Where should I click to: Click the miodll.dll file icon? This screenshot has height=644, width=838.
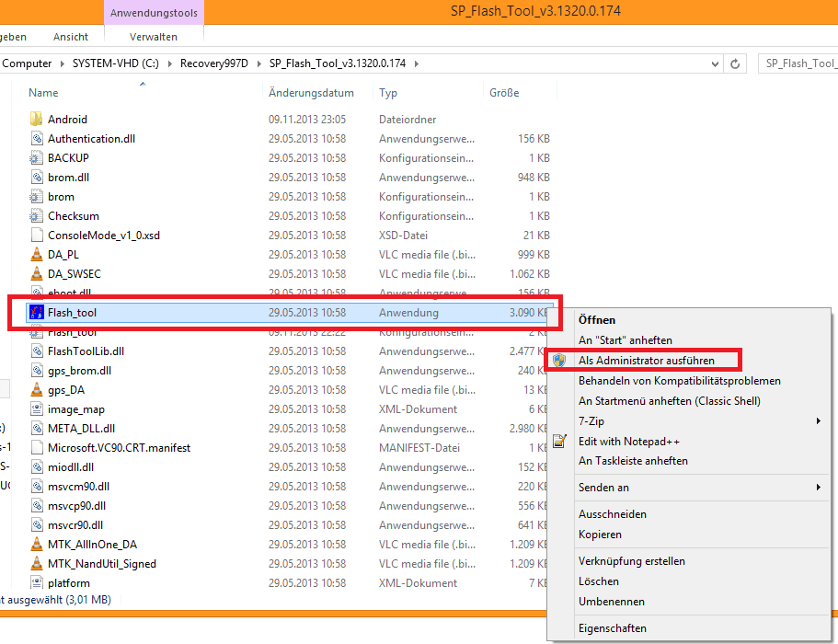pos(37,467)
